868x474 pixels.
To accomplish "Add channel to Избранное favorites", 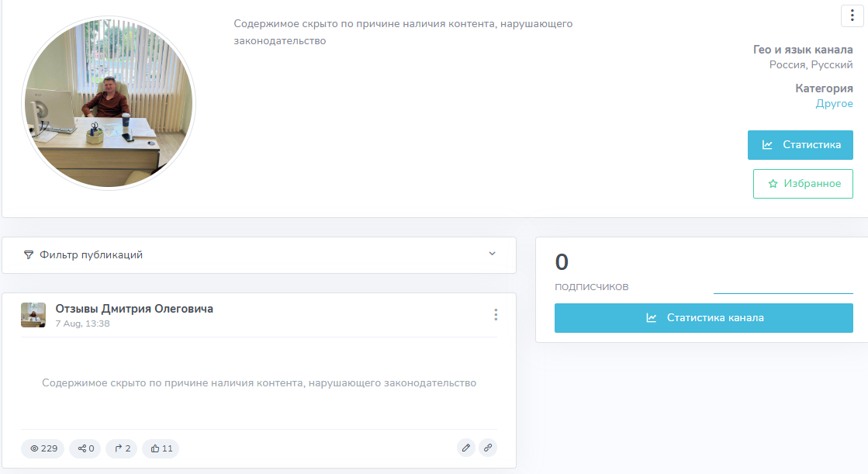I will [803, 184].
